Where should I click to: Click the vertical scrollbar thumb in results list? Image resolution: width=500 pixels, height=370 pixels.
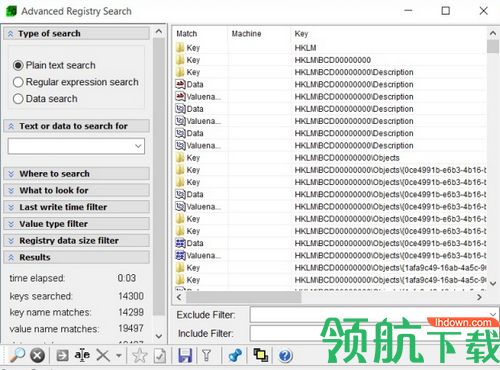[493, 47]
